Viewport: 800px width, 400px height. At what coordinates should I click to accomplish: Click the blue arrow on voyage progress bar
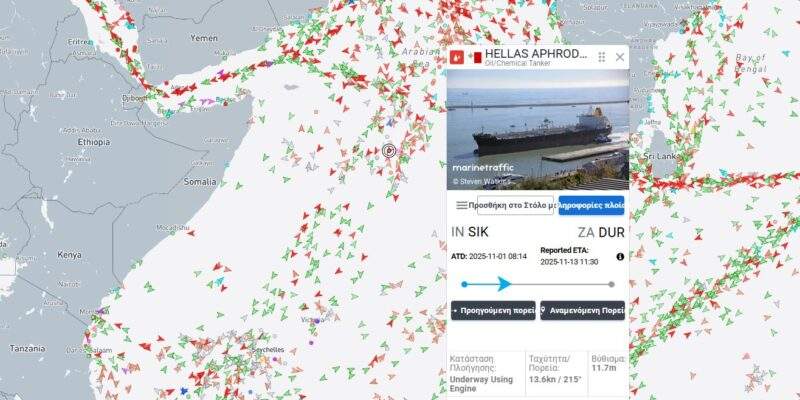(504, 284)
